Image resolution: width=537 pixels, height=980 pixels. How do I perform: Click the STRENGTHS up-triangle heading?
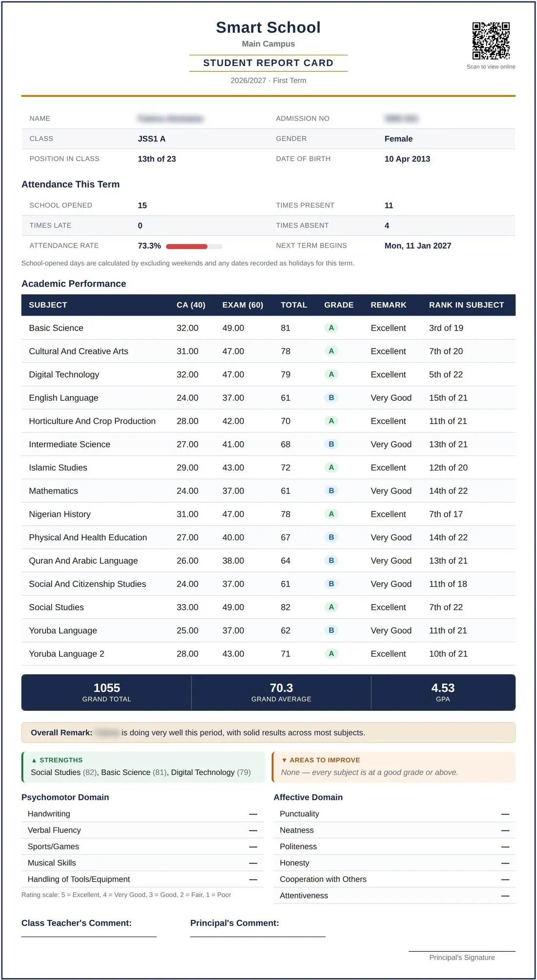point(57,760)
